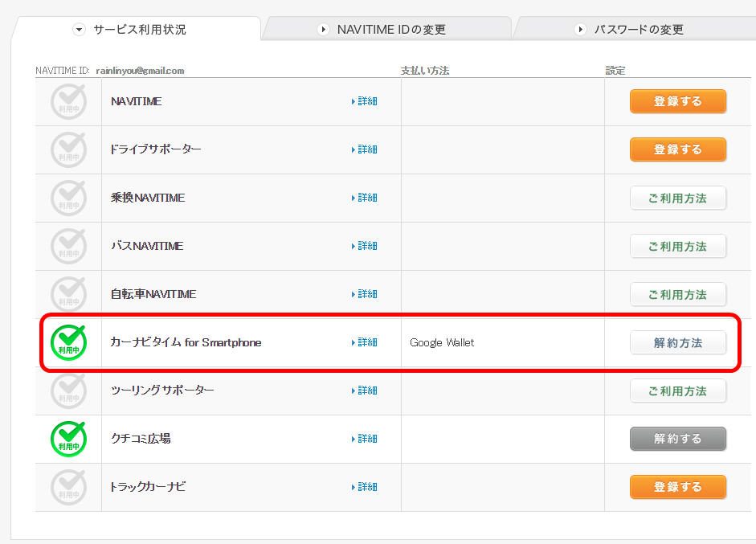Click ご利用方法 for 乗換NAVITIME

coord(677,198)
